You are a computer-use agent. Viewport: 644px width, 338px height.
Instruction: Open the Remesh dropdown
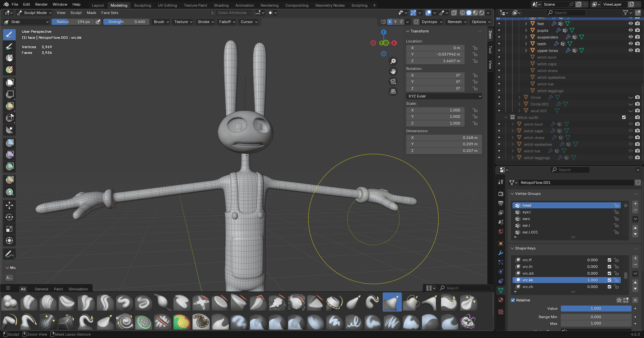pyautogui.click(x=457, y=22)
